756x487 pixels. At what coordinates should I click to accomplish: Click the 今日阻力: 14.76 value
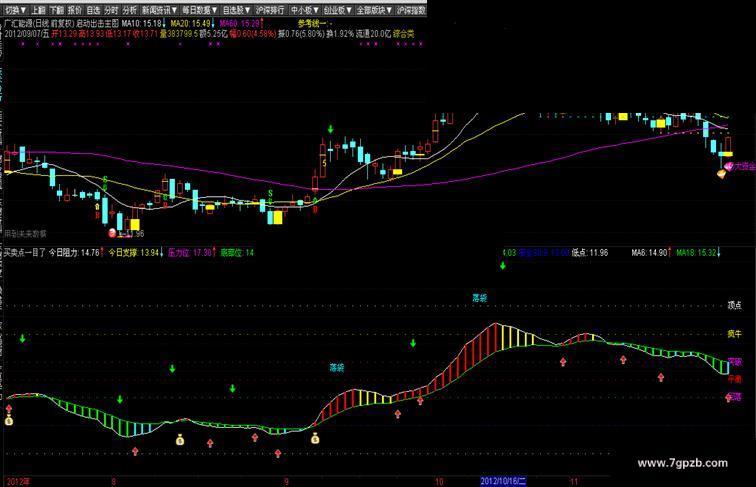pyautogui.click(x=74, y=253)
